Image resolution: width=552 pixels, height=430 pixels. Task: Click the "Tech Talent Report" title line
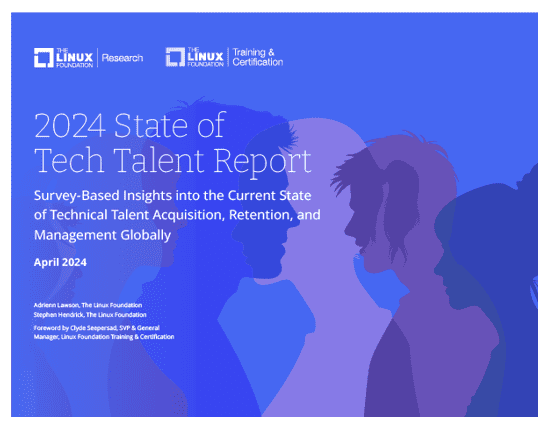pos(173,162)
